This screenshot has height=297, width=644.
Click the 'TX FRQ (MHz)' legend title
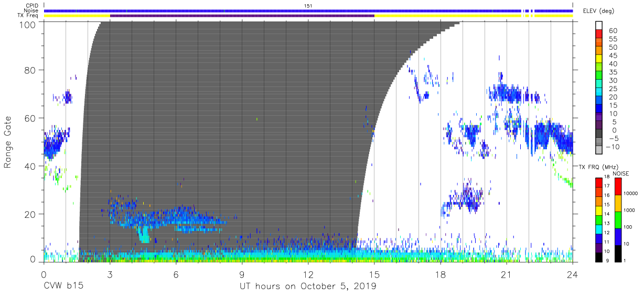tap(598, 167)
